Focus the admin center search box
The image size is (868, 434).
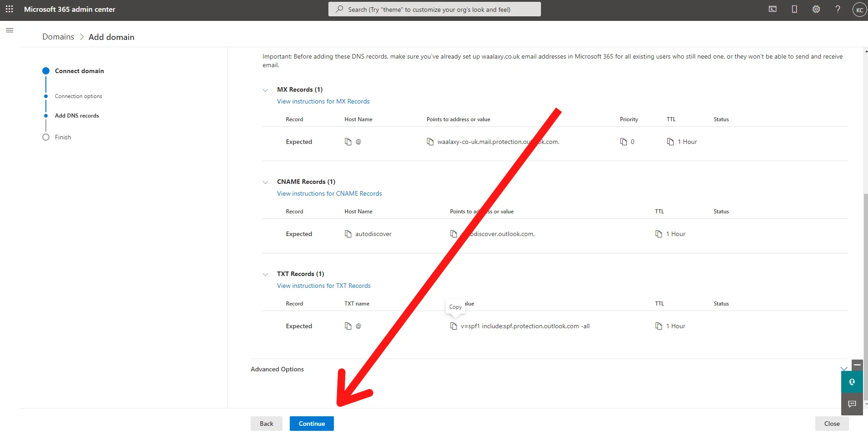(435, 9)
